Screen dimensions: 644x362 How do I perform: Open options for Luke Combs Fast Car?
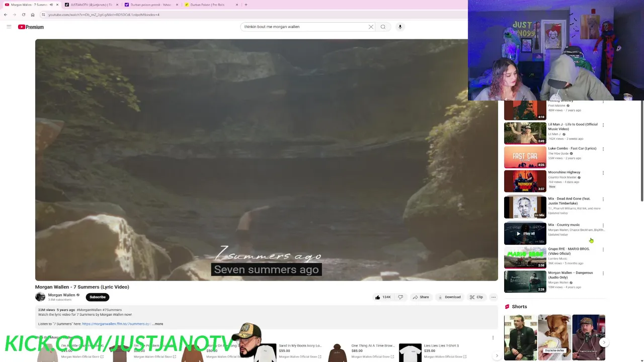pyautogui.click(x=603, y=149)
